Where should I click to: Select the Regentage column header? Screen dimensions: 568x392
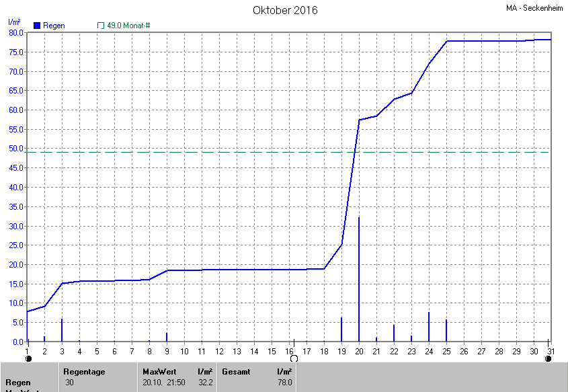click(x=85, y=371)
